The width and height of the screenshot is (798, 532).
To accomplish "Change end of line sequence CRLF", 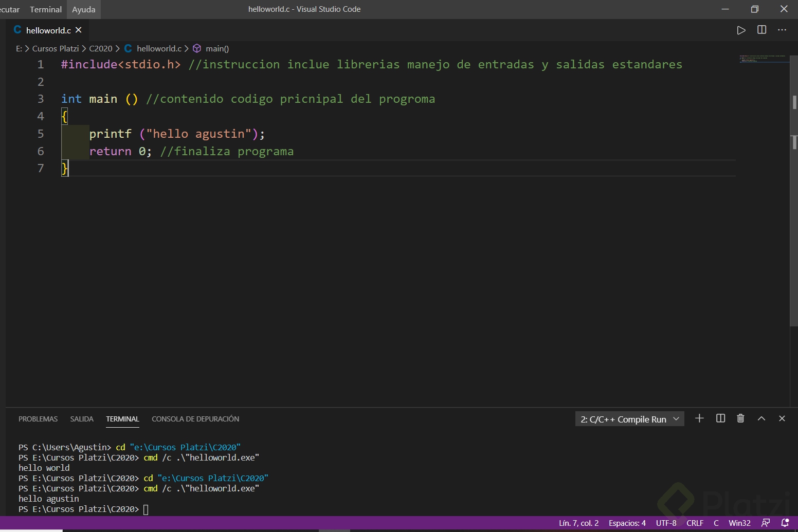I will point(695,523).
